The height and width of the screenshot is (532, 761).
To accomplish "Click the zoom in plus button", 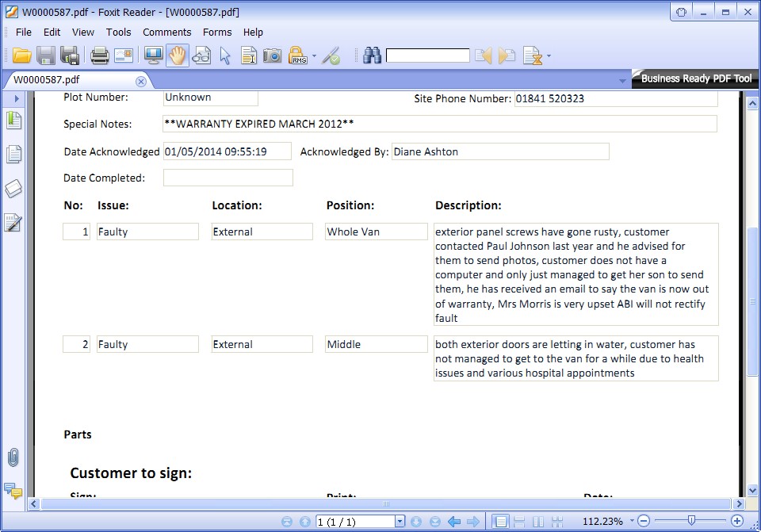I will tap(737, 521).
